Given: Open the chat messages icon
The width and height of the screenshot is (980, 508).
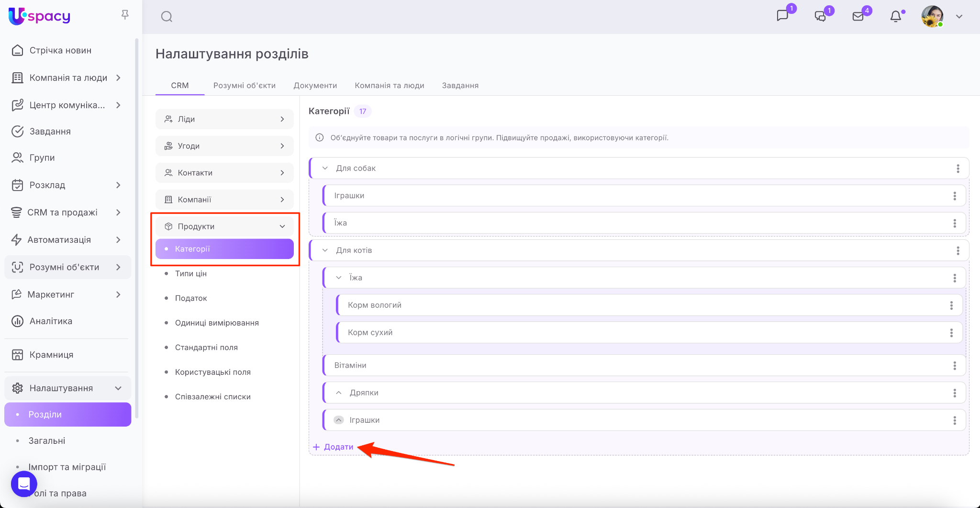Looking at the screenshot, I should 782,16.
